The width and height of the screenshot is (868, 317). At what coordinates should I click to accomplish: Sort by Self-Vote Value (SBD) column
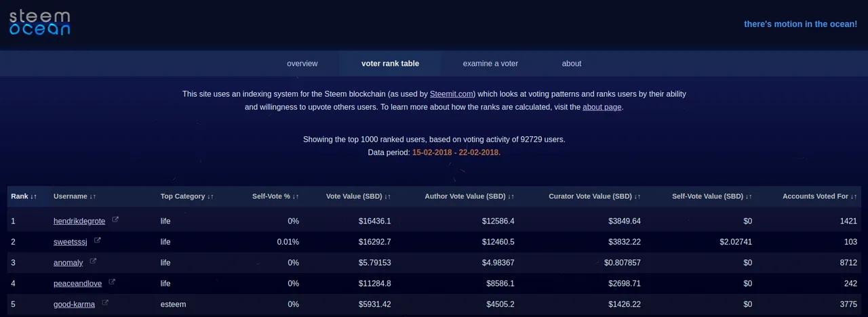pos(712,196)
